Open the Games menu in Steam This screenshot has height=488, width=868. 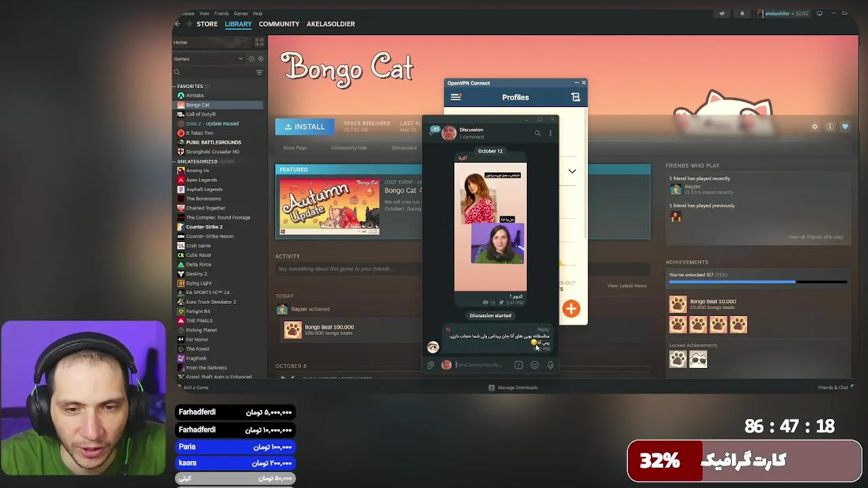pos(241,14)
